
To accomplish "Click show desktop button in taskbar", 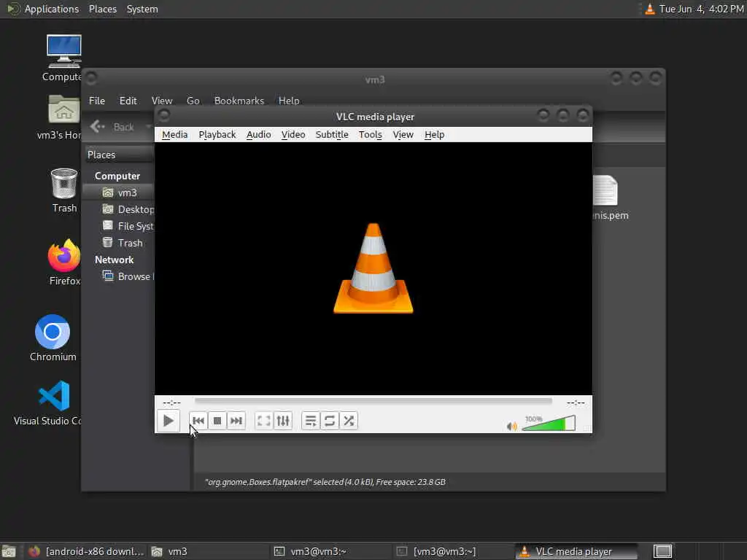I will (x=9, y=552).
